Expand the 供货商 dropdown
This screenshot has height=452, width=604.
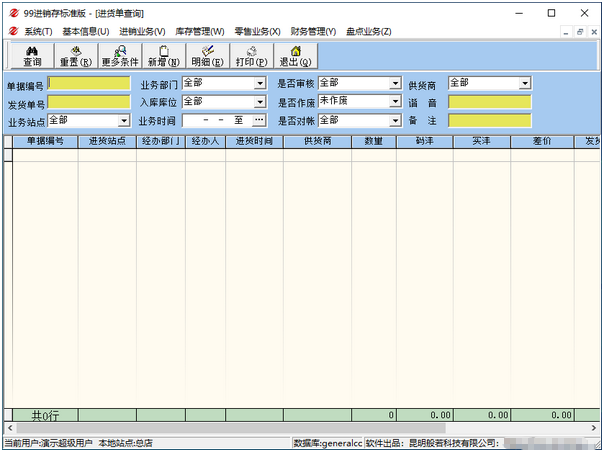[525, 83]
